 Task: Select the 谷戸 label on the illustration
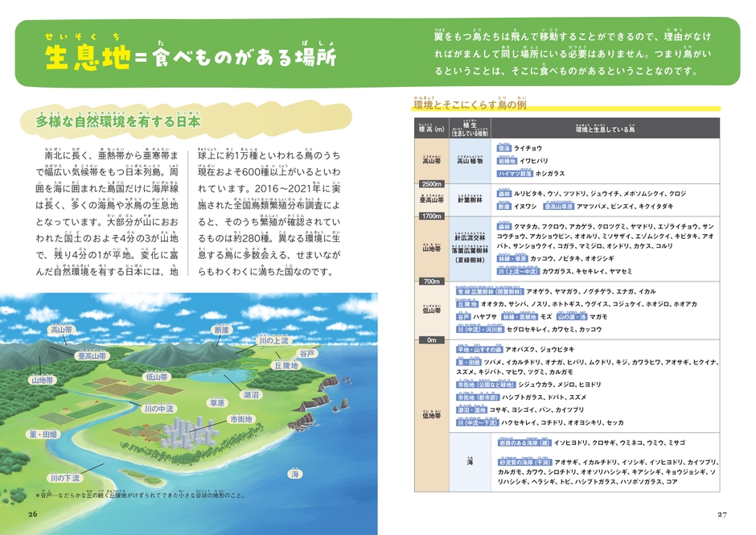pos(306,353)
